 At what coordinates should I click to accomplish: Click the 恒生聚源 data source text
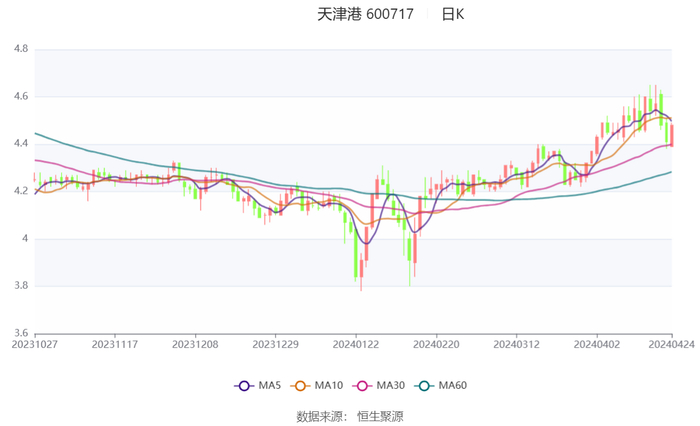tap(381, 415)
